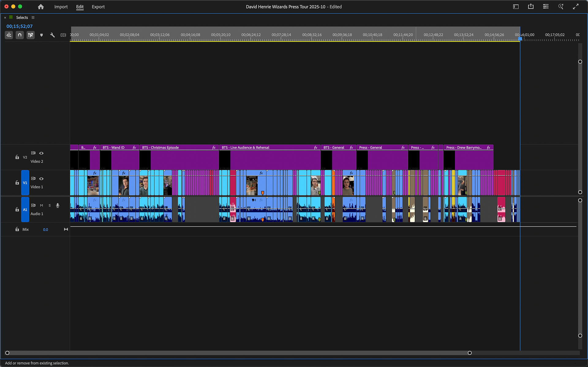Image resolution: width=588 pixels, height=367 pixels.
Task: Click the Mix level value 0.0
Action: click(45, 229)
